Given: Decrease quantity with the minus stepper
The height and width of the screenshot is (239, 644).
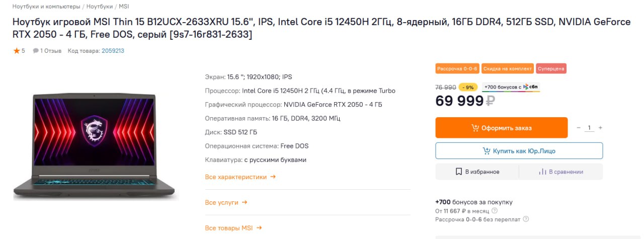Looking at the screenshot, I should (579, 128).
